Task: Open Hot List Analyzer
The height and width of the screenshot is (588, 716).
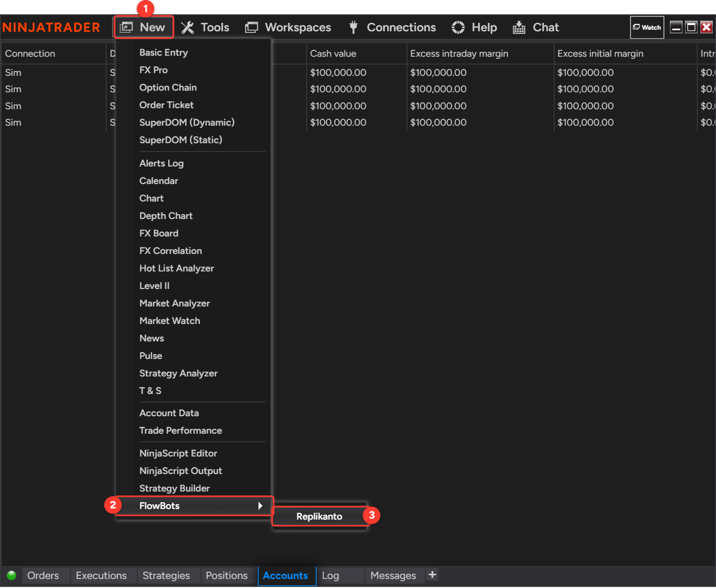Action: (x=176, y=268)
